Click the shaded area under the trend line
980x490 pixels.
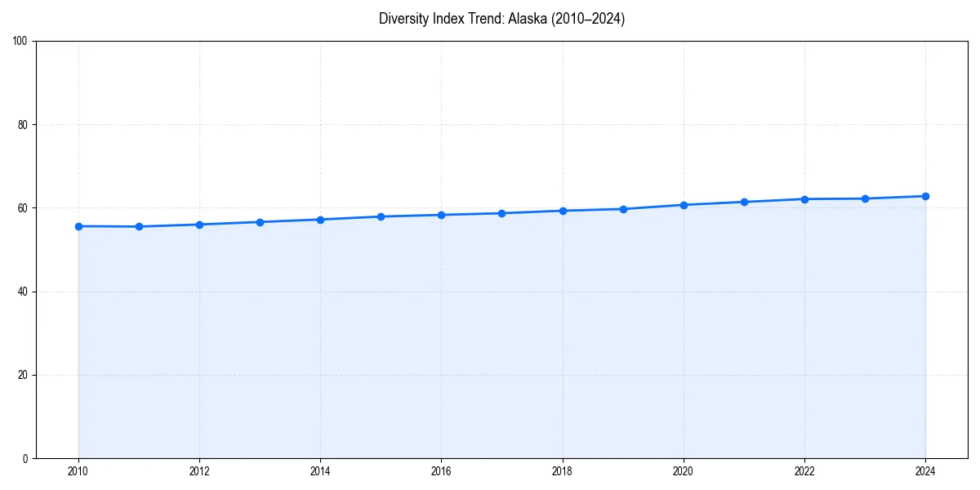[x=490, y=343]
